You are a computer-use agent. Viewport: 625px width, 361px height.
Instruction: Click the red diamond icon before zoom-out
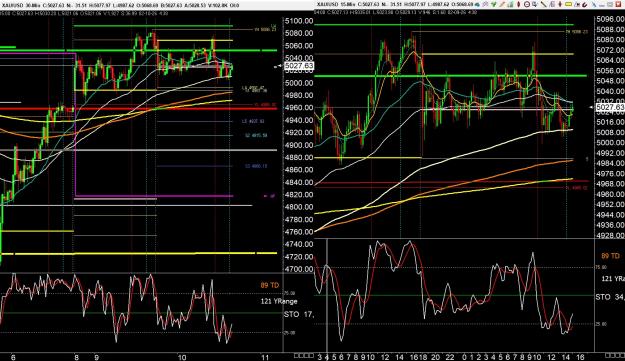[519, 4]
